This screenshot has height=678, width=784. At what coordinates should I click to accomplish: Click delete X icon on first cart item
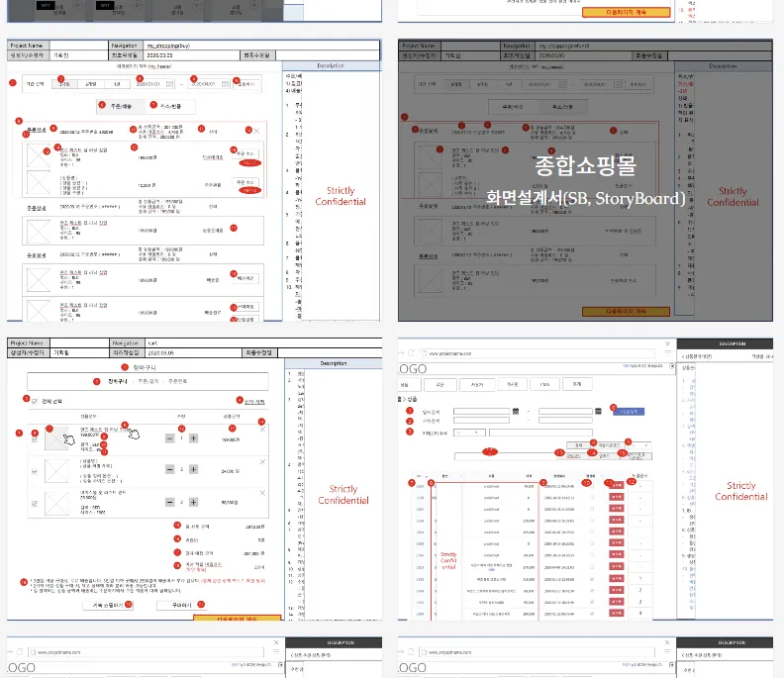(262, 430)
